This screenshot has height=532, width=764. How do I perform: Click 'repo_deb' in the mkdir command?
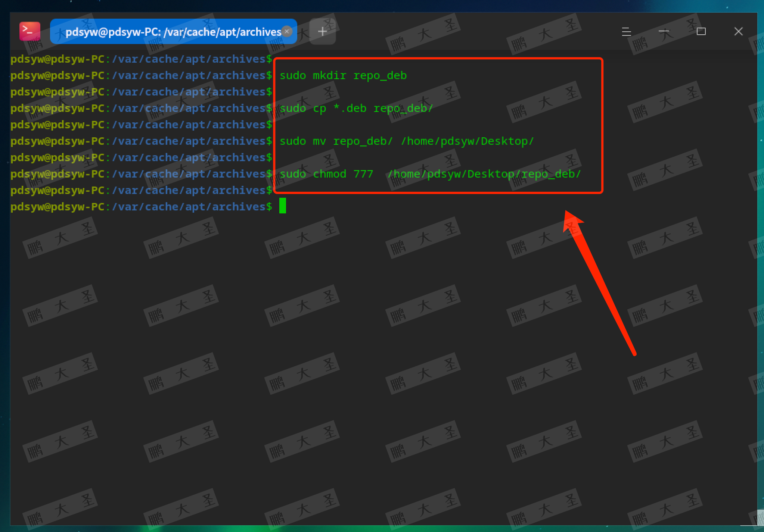click(380, 76)
